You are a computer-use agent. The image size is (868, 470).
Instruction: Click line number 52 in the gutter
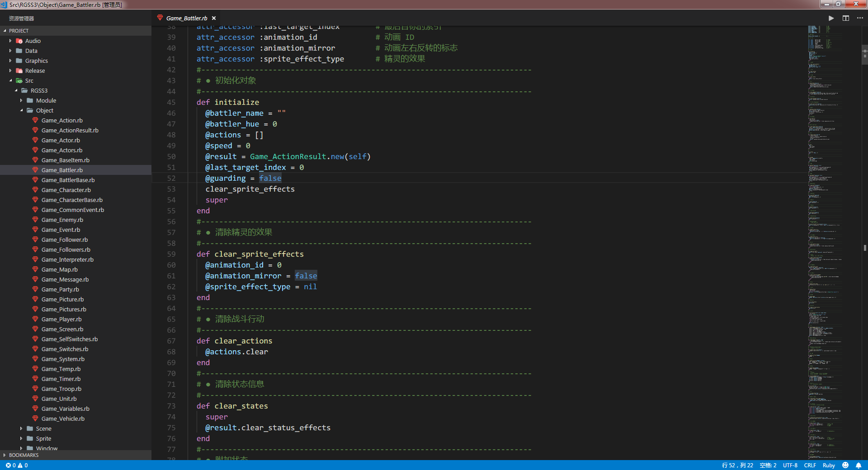pyautogui.click(x=171, y=178)
